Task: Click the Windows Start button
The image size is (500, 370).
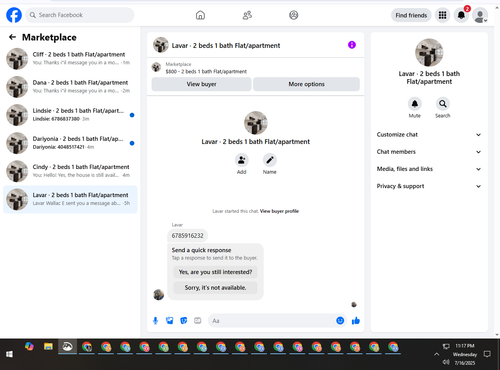Action: 9,354
